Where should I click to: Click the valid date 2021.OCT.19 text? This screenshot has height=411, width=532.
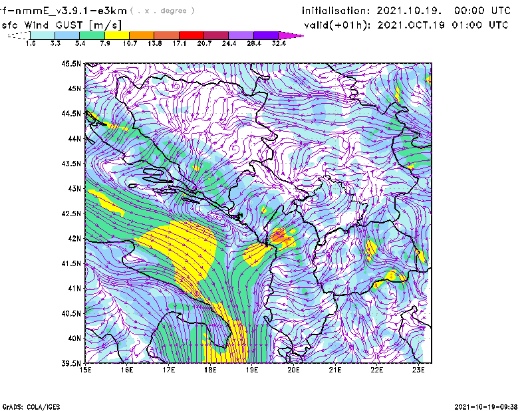click(411, 25)
